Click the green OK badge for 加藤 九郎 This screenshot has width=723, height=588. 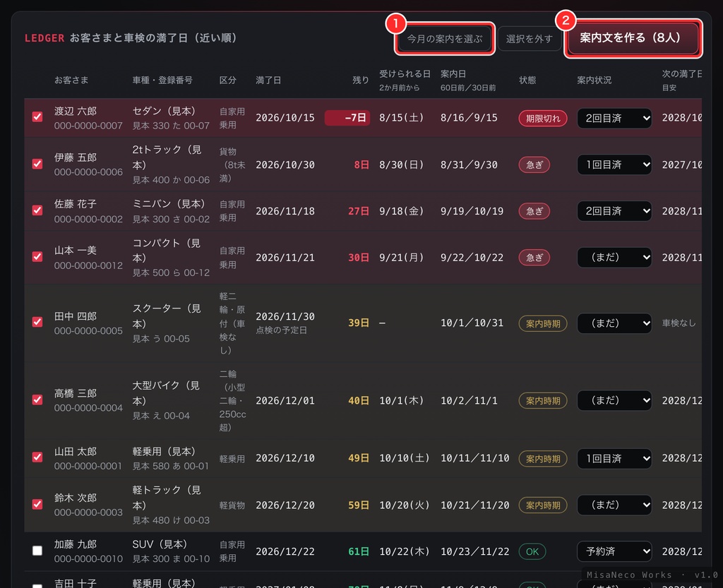coord(532,551)
